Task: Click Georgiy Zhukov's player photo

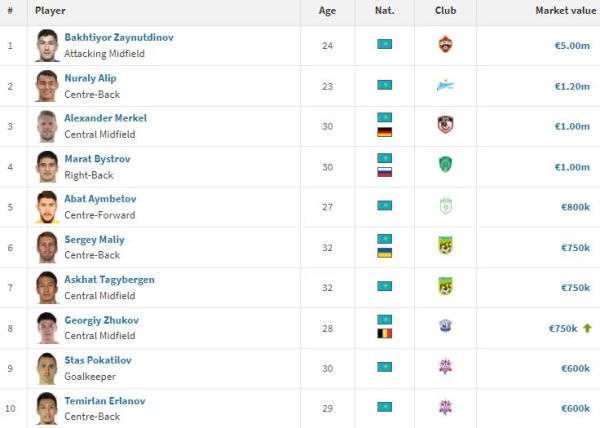Action: tap(46, 327)
